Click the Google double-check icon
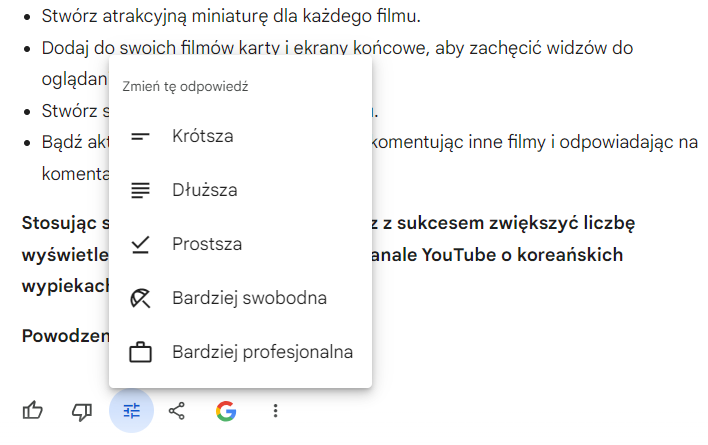 pyautogui.click(x=226, y=411)
